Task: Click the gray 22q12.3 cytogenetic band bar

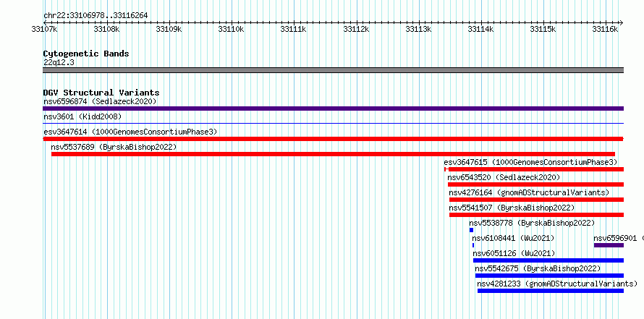Action: [333, 70]
